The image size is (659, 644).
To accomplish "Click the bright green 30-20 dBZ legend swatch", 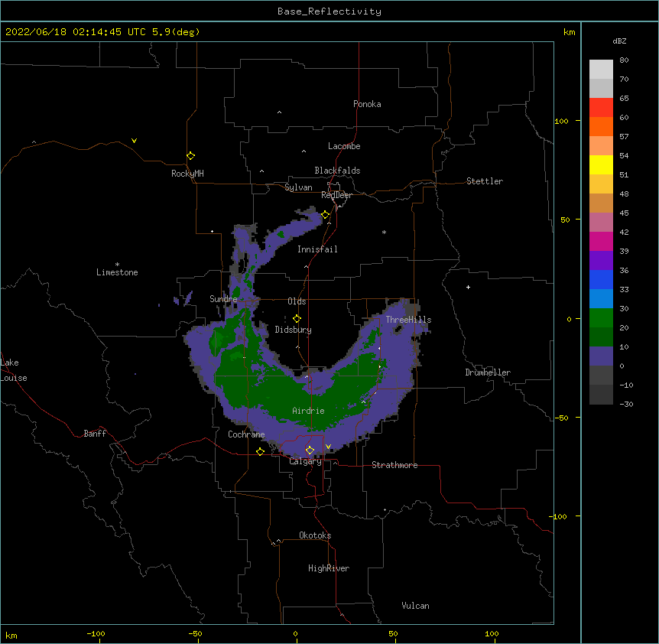I will [x=601, y=318].
